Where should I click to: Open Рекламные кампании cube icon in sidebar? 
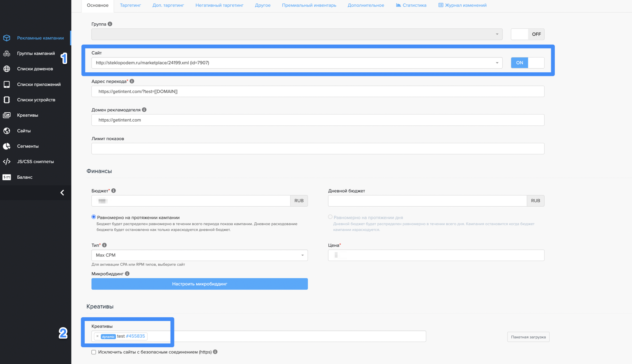(7, 38)
